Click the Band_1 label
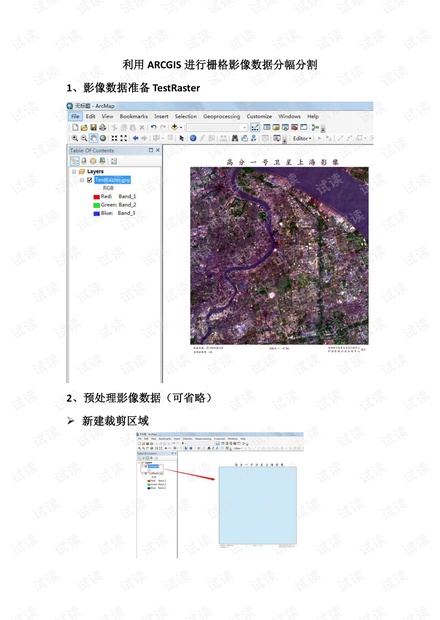 point(127,196)
